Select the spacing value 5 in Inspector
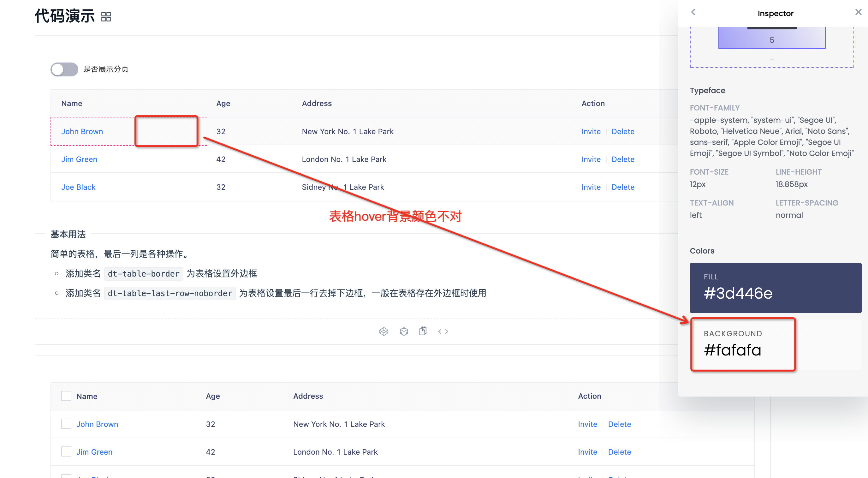The width and height of the screenshot is (868, 478). coord(772,40)
